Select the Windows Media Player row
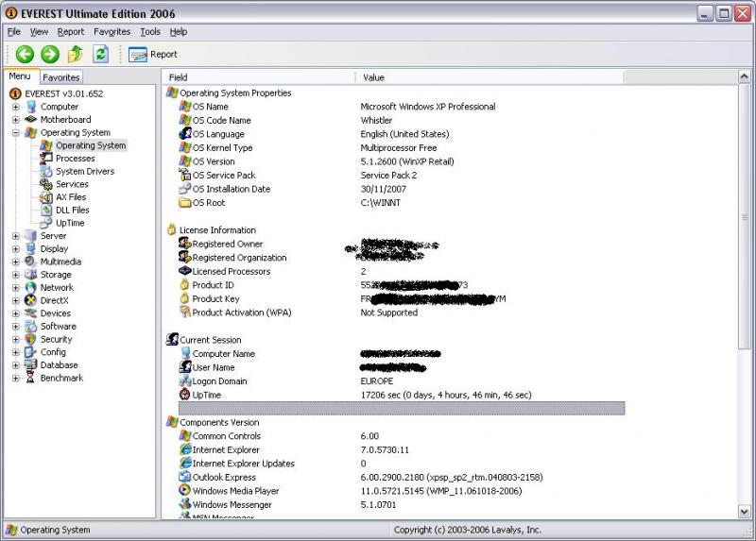The width and height of the screenshot is (756, 541). coord(402,491)
